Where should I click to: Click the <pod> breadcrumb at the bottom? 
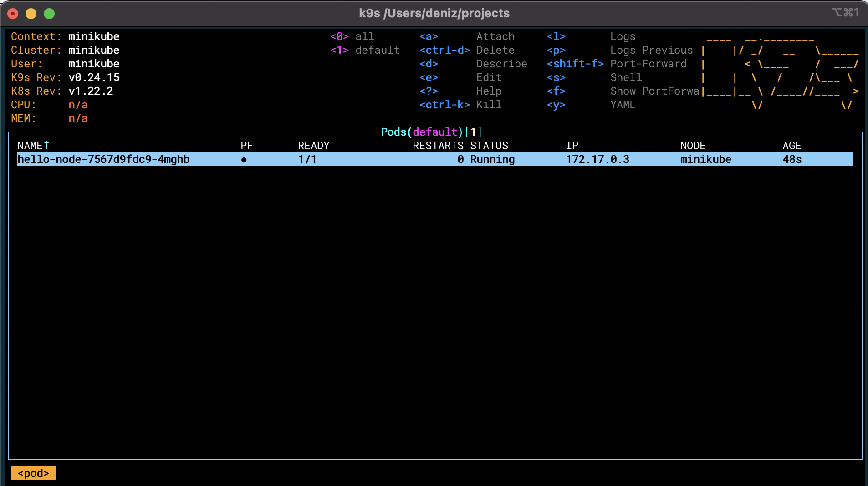[x=33, y=473]
